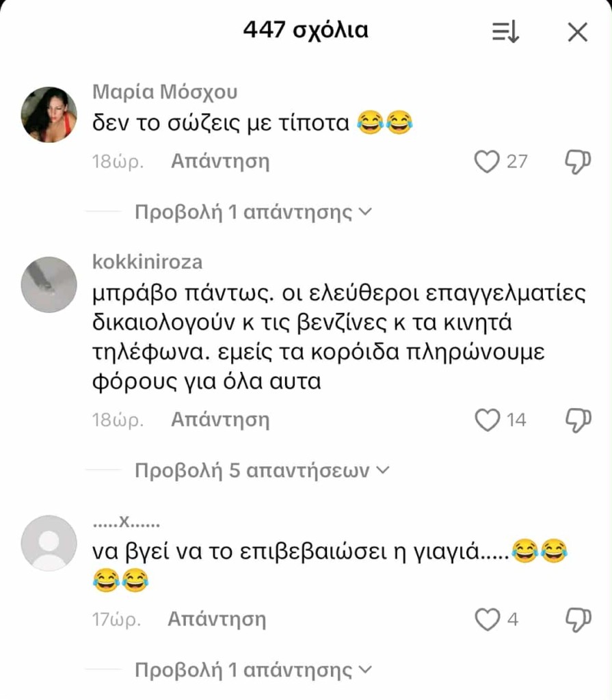612x700 pixels.
Task: Like kokkiniroza's comment with the heart
Action: pos(486,420)
